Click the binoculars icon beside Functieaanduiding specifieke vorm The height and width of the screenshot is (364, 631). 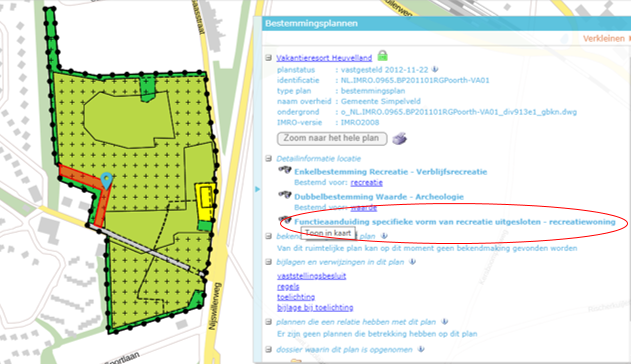coord(285,220)
